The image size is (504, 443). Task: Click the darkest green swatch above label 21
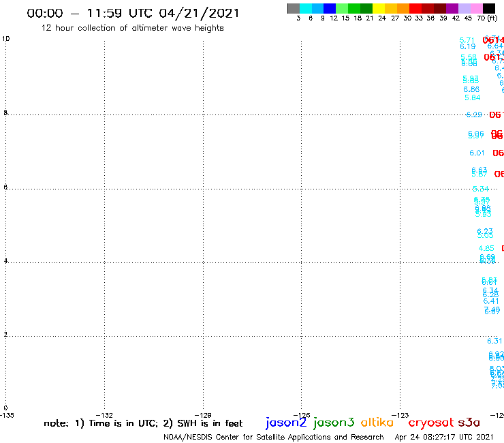[x=366, y=8]
